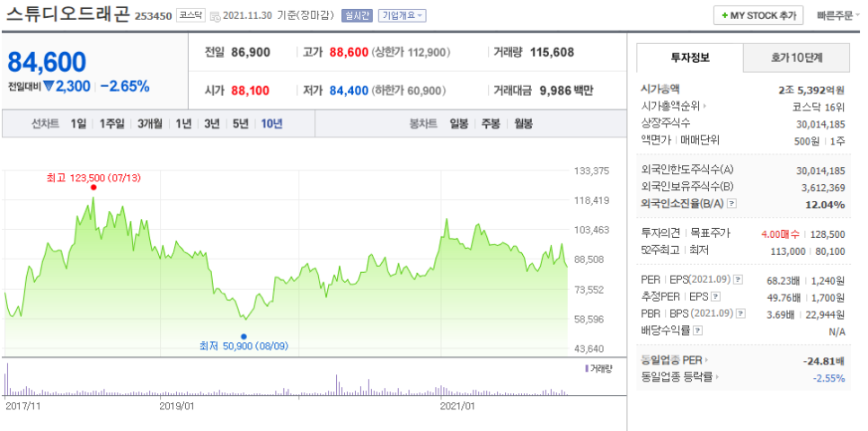Switch to 일봉 daily candle chart
The height and width of the screenshot is (431, 868).
point(459,124)
